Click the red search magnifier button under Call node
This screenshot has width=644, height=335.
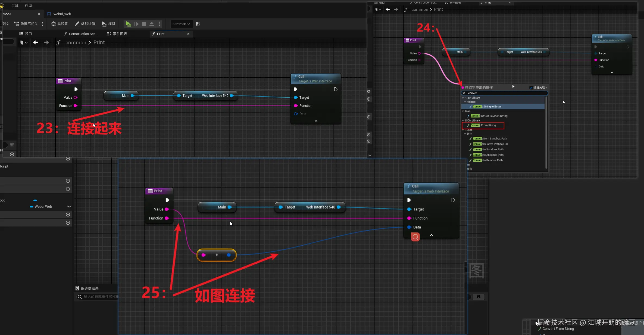(x=415, y=237)
